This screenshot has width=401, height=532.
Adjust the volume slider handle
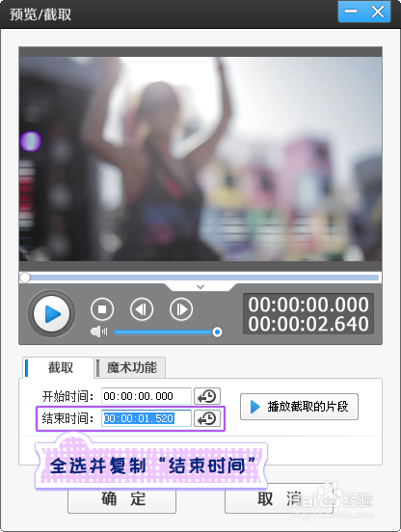[217, 332]
